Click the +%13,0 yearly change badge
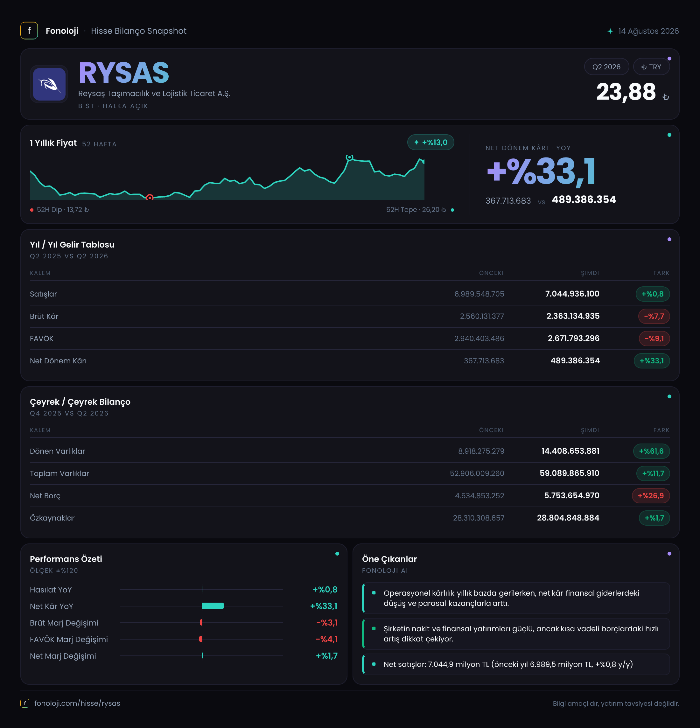 [431, 142]
